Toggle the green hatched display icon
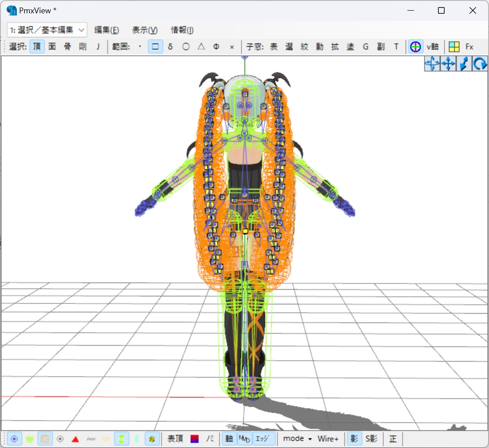This screenshot has width=489, height=448. [x=30, y=439]
